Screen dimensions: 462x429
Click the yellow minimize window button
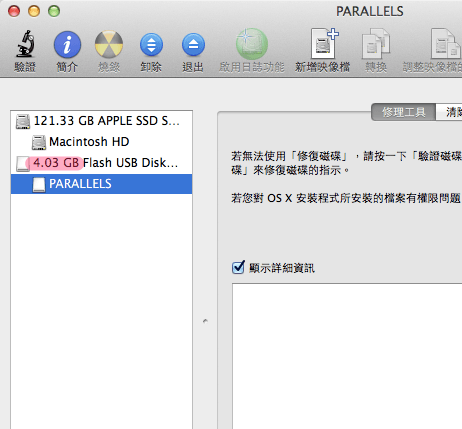pyautogui.click(x=34, y=11)
